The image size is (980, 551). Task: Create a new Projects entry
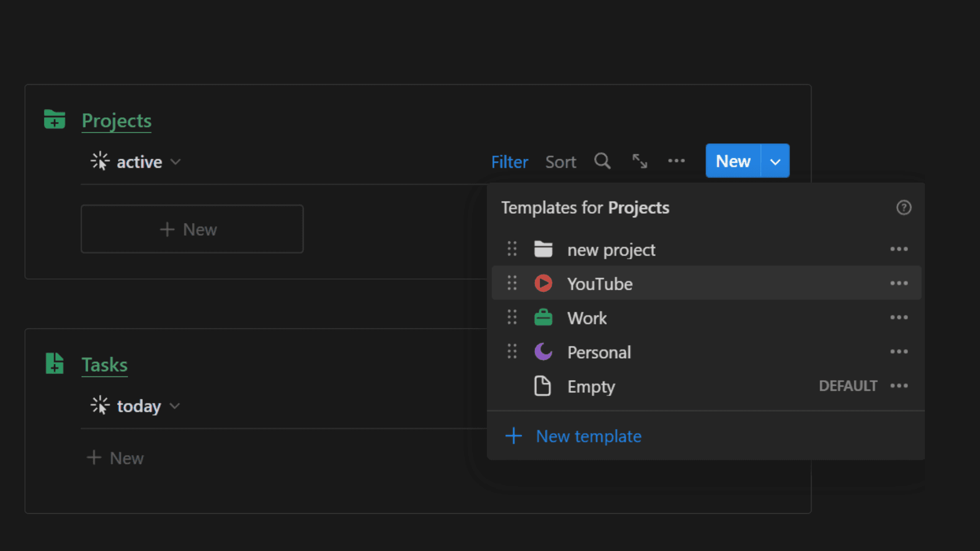pyautogui.click(x=733, y=161)
